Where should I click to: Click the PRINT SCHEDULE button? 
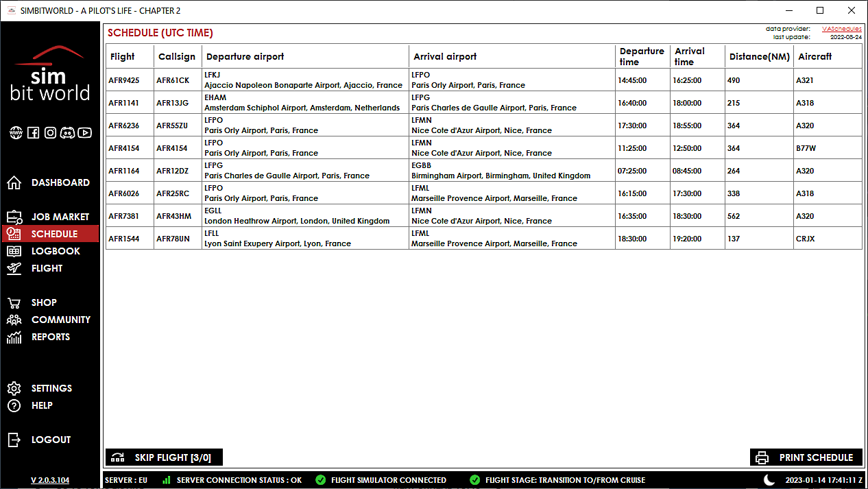pyautogui.click(x=806, y=457)
